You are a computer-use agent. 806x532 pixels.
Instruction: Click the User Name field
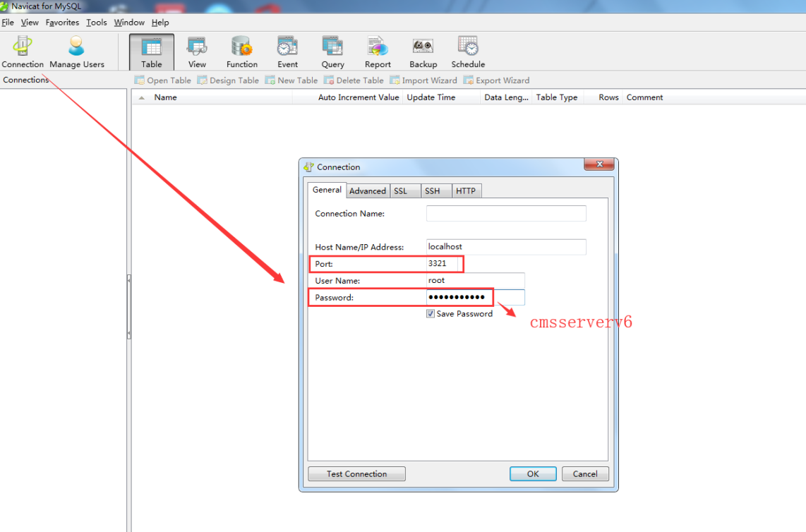(x=476, y=281)
